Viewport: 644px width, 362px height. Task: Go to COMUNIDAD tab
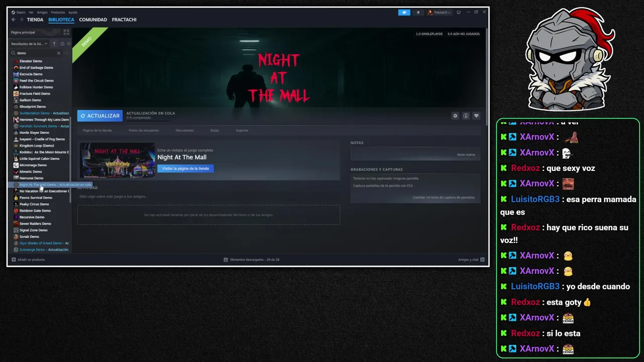pos(93,20)
